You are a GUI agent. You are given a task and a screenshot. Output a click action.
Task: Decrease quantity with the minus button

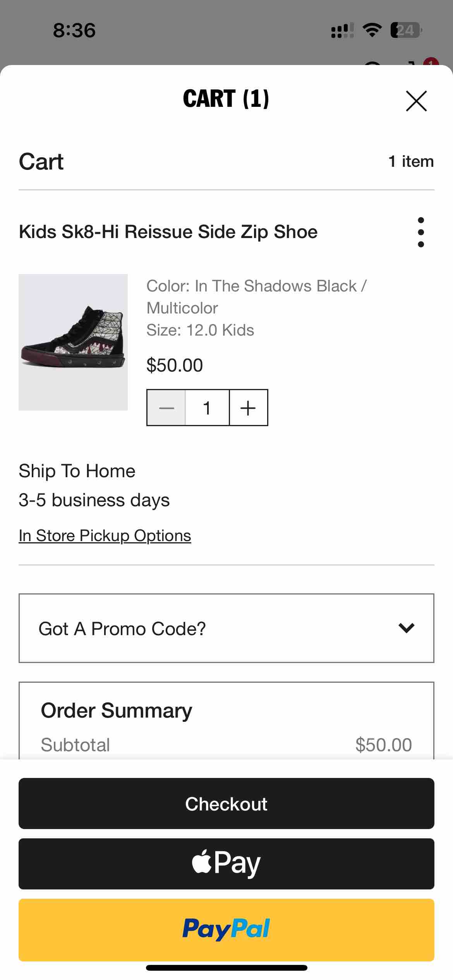coord(166,408)
